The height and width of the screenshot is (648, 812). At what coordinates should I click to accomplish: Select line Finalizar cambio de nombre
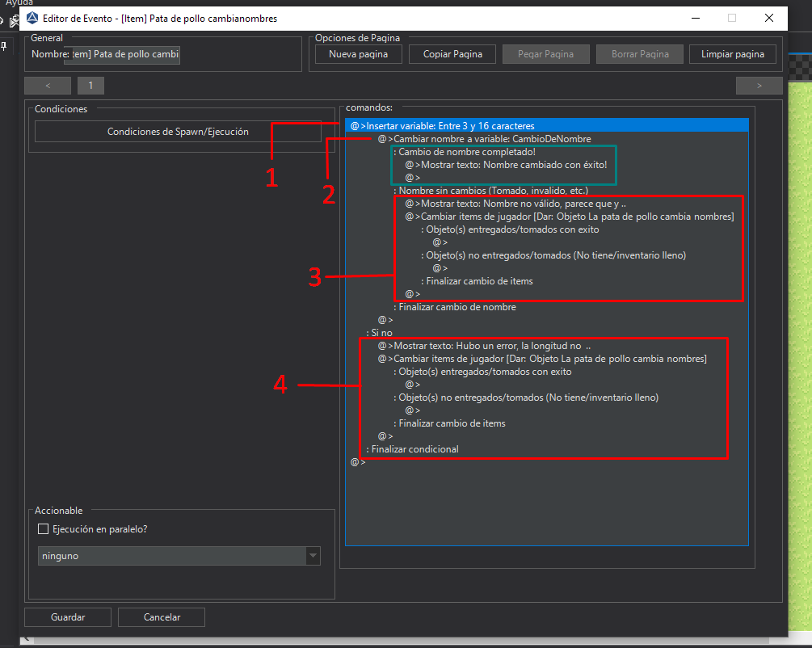pos(455,307)
